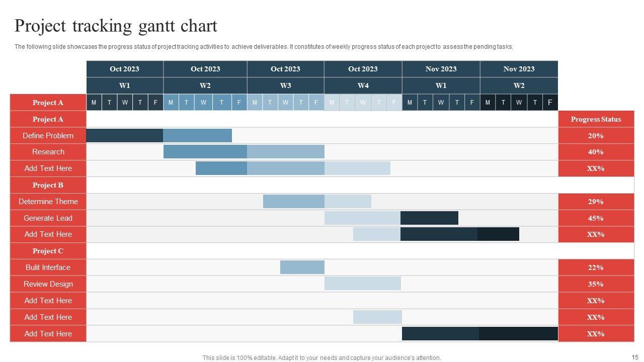644x362 pixels.
Task: Select the Research task label
Action: coord(48,152)
